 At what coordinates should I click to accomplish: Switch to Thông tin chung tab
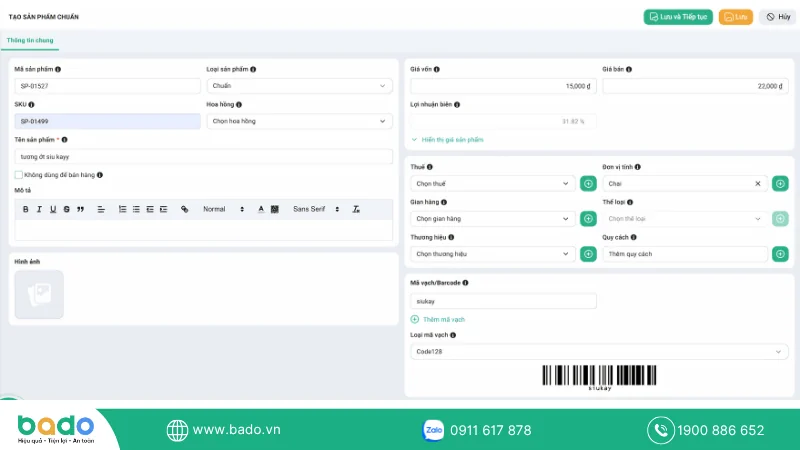30,40
